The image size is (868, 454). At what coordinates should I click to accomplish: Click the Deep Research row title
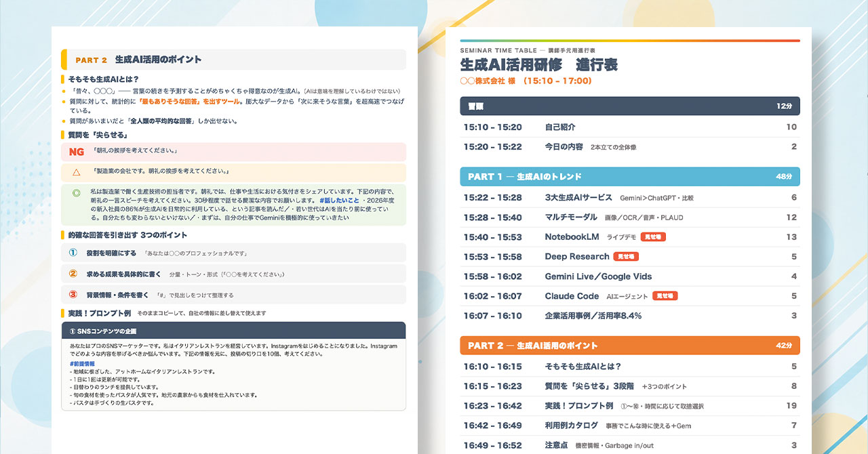pos(577,257)
